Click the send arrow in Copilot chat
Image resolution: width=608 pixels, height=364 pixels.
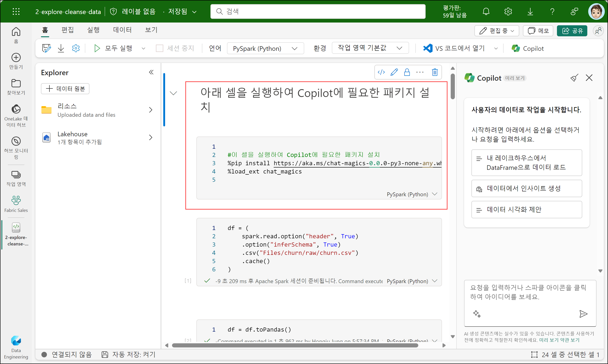pos(583,314)
